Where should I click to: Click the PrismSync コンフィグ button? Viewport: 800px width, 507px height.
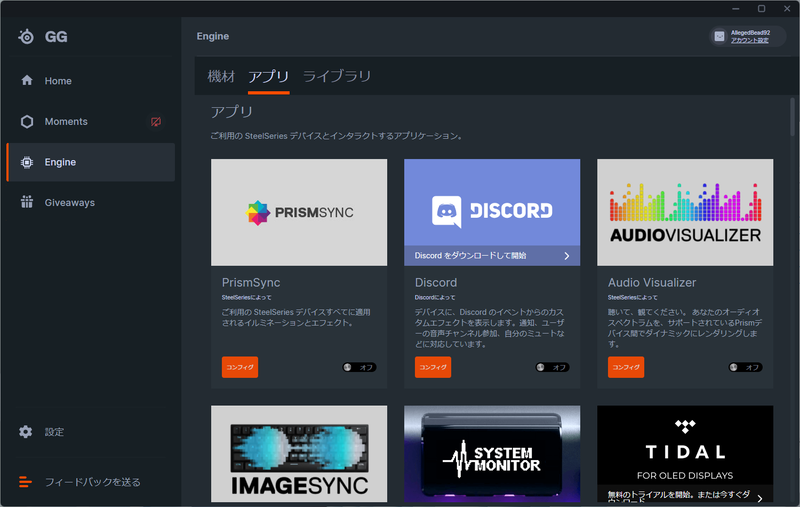(x=240, y=367)
